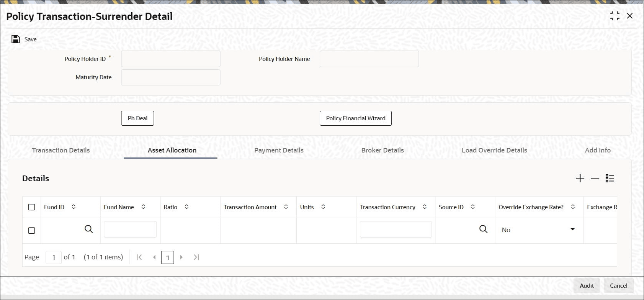Viewport: 644px width, 300px height.
Task: Edit the Page number input box
Action: pyautogui.click(x=54, y=257)
